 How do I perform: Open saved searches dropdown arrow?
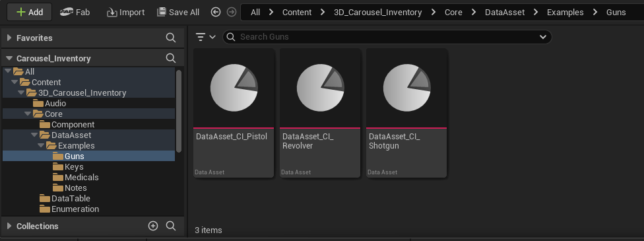coord(543,37)
